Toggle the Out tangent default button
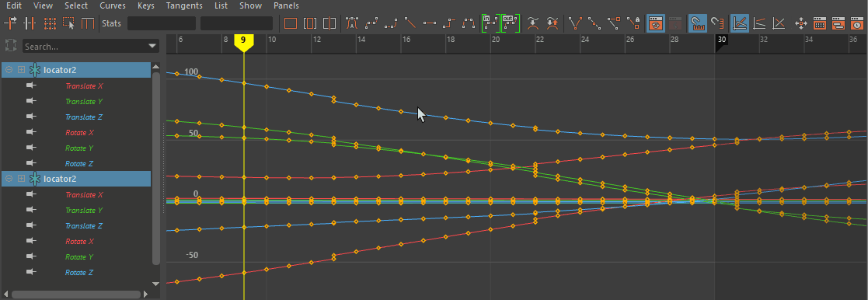The width and height of the screenshot is (868, 300). [511, 23]
